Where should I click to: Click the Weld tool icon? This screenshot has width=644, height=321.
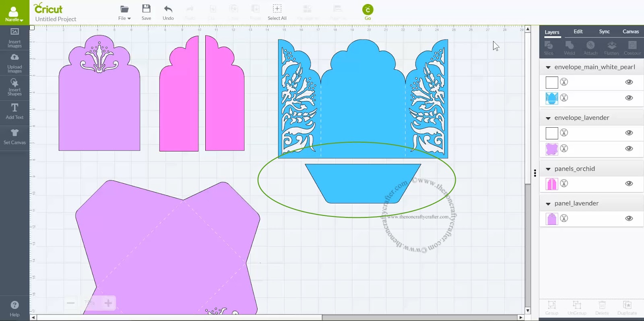click(x=570, y=48)
